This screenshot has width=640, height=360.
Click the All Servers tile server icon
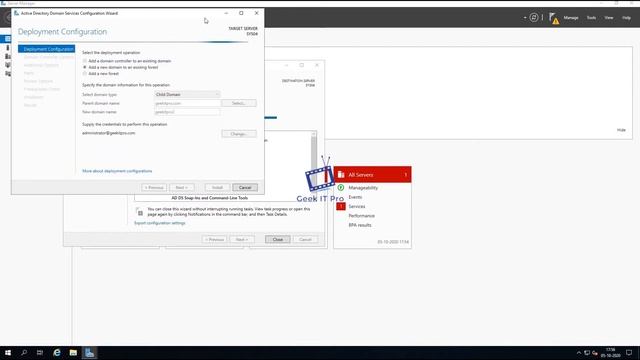(341, 175)
